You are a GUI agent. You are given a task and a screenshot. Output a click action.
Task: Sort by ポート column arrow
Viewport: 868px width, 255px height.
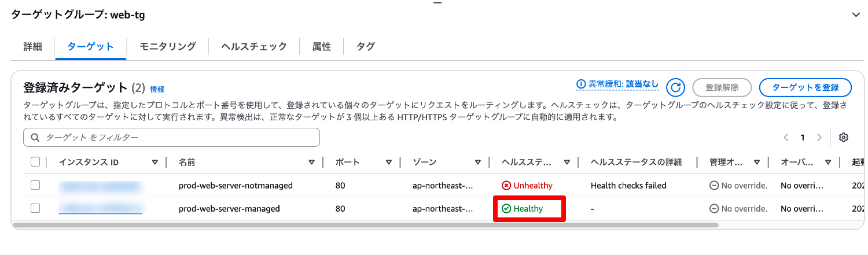tap(389, 162)
